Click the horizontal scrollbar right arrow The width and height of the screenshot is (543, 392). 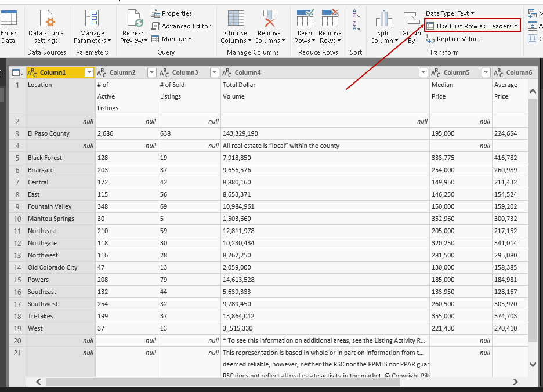coord(515,382)
